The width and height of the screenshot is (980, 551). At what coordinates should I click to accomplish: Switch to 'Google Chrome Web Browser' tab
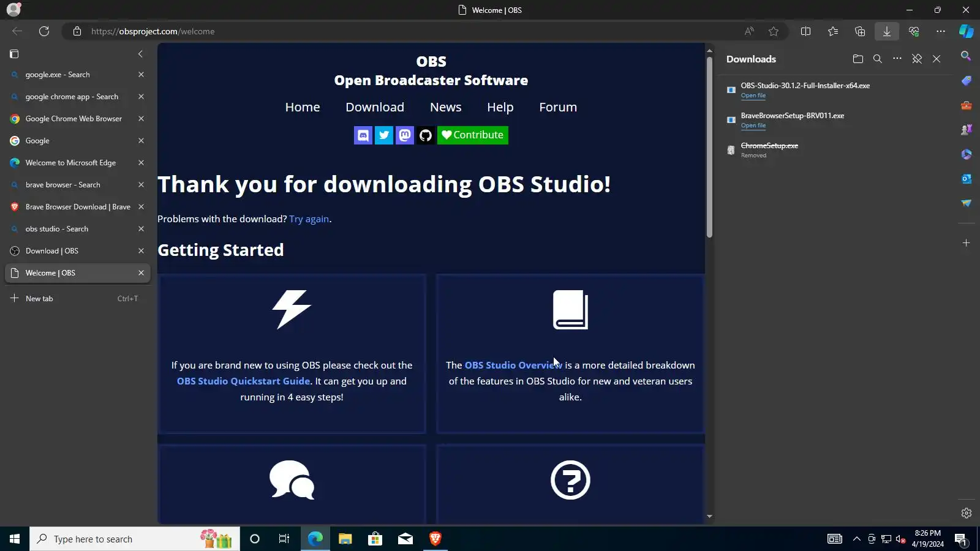coord(78,119)
